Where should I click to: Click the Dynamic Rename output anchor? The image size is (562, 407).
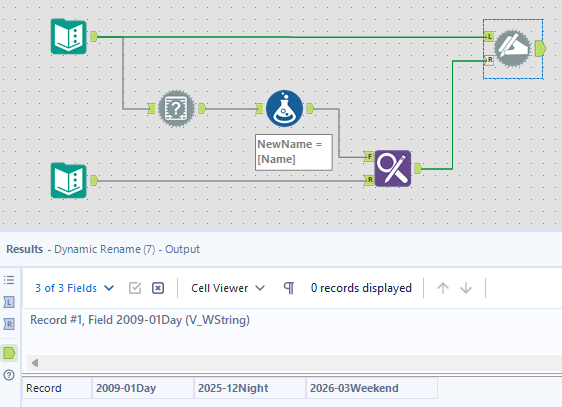coord(540,49)
